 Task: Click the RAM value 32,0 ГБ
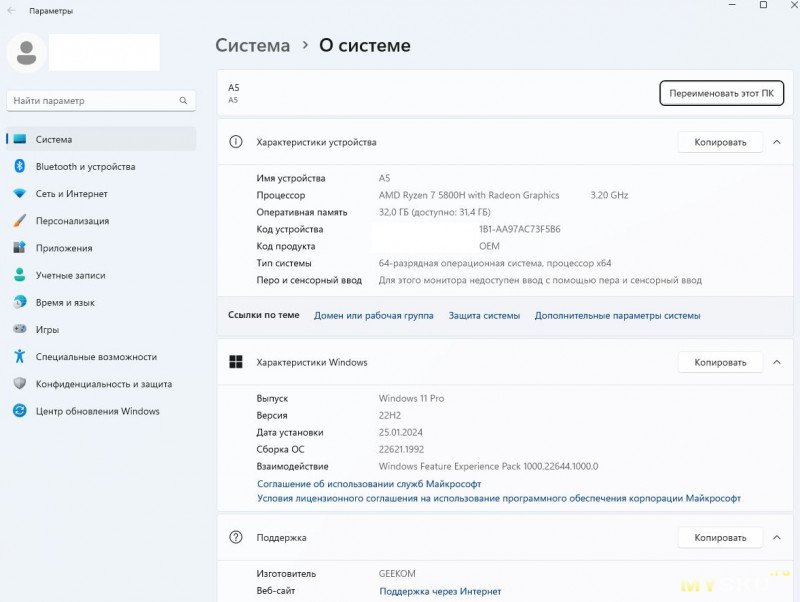tap(434, 212)
